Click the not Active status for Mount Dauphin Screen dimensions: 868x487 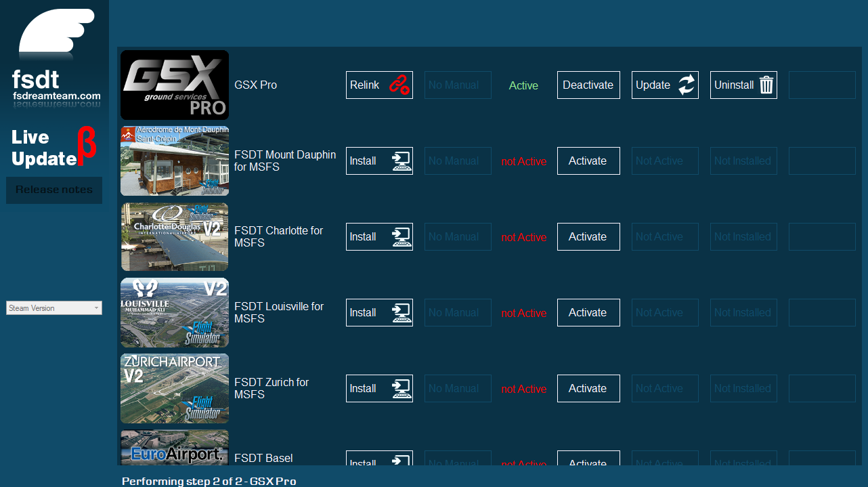[x=523, y=161]
